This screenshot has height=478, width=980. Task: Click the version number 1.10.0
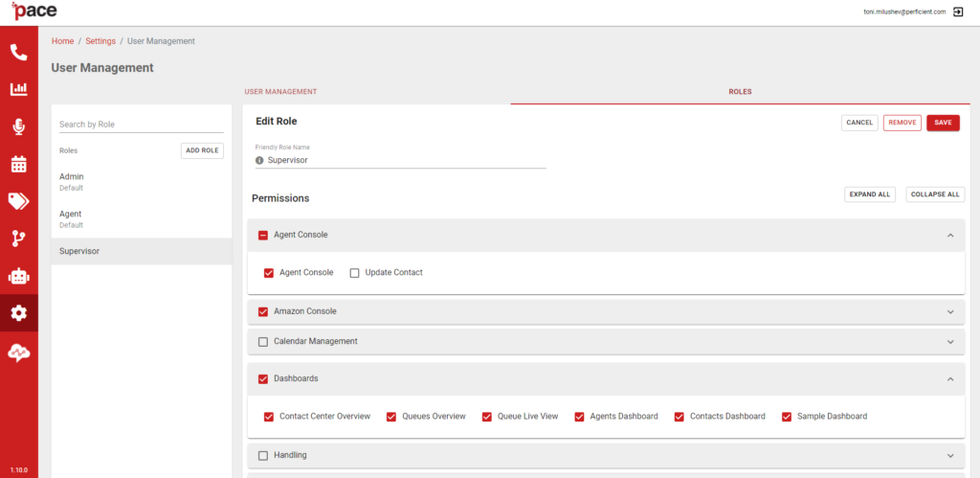[x=19, y=470]
